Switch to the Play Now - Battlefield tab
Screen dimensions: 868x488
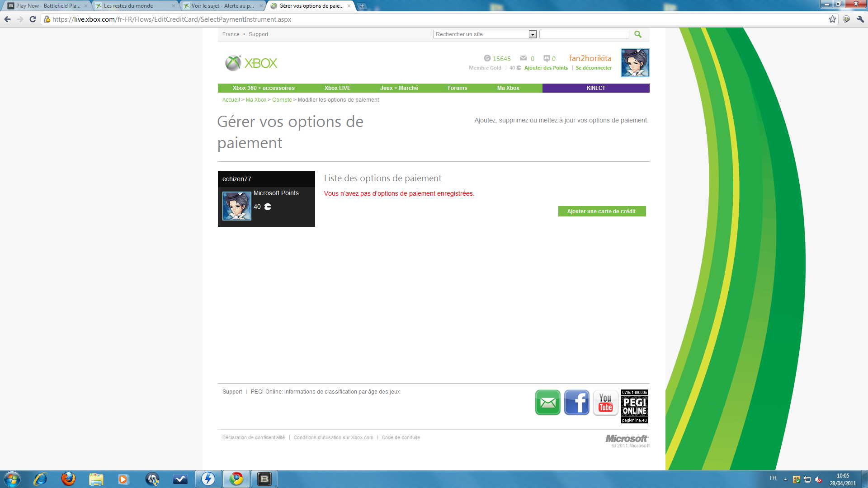45,6
